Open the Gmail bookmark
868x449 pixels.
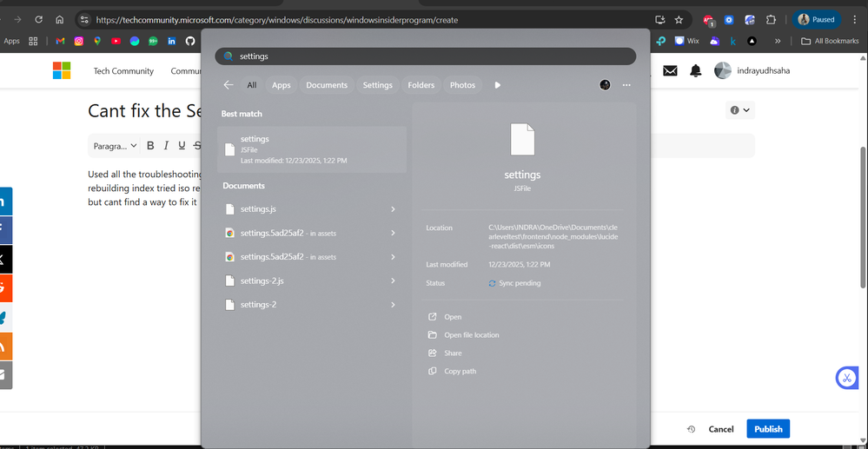click(60, 41)
